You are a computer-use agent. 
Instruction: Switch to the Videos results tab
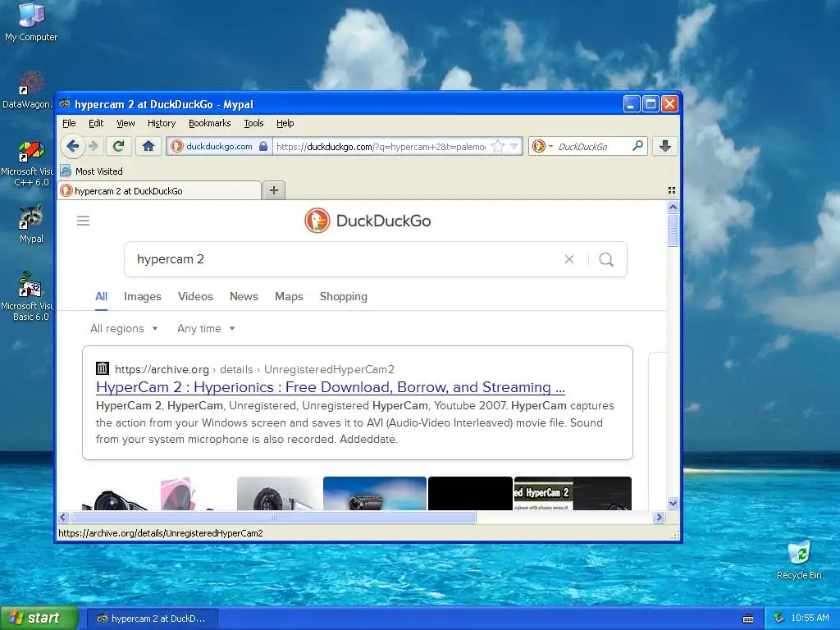pos(195,297)
